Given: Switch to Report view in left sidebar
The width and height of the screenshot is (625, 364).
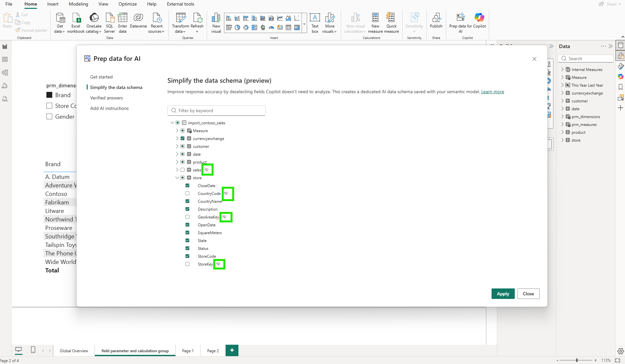Looking at the screenshot, I should 5,46.
